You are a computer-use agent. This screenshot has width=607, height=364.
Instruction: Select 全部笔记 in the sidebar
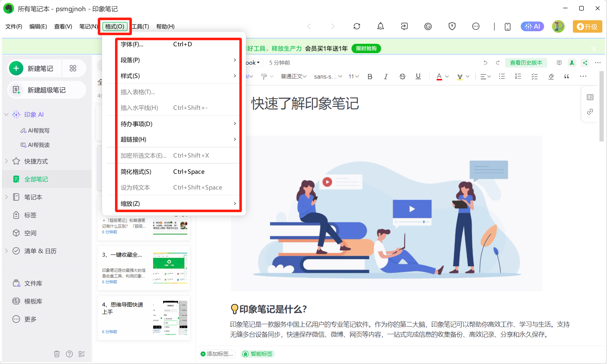pos(47,179)
